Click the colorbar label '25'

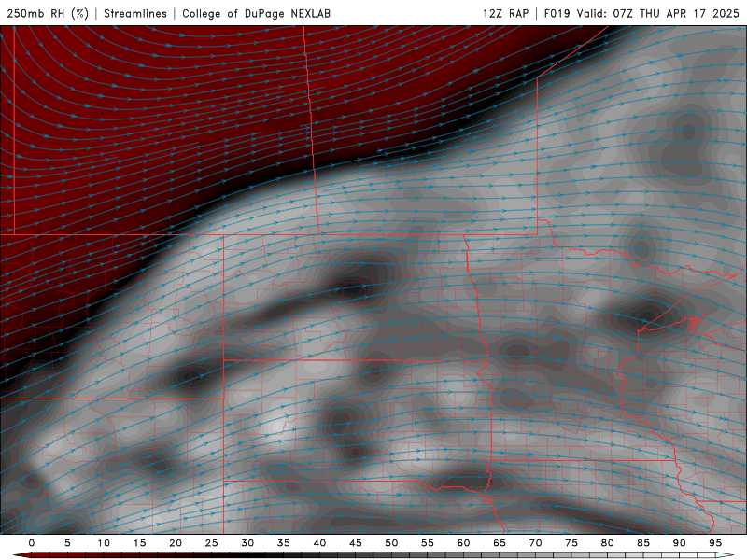(x=212, y=543)
